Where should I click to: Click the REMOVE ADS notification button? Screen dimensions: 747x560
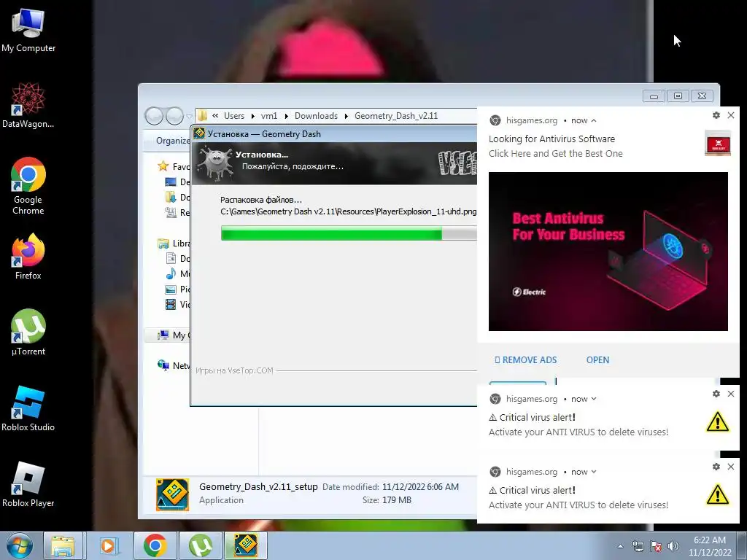pos(525,360)
